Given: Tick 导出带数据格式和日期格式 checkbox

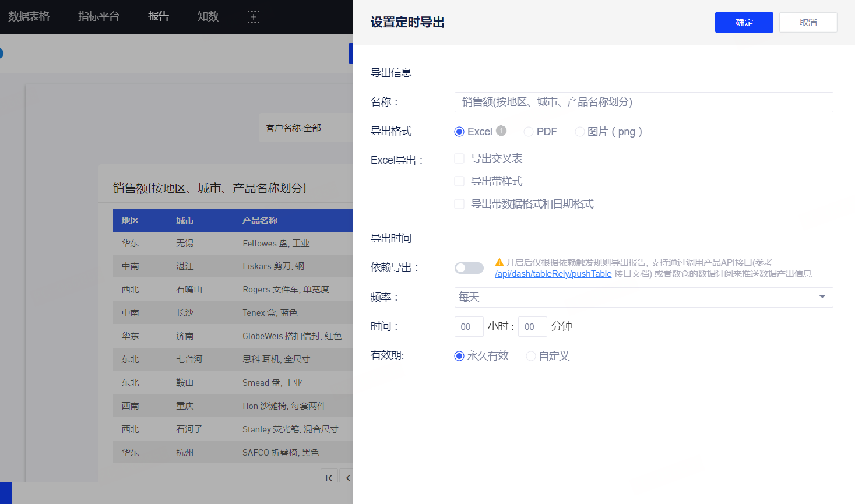Looking at the screenshot, I should coord(459,204).
